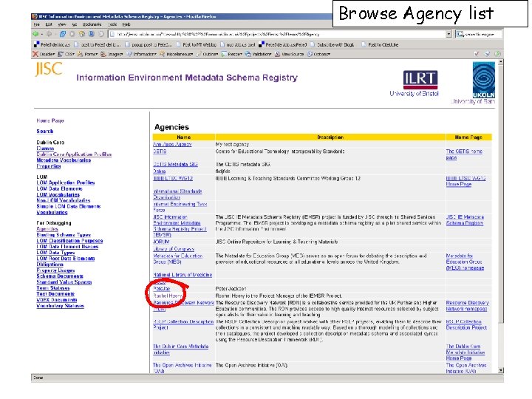Click the UKOLN spiral logo

(484, 80)
